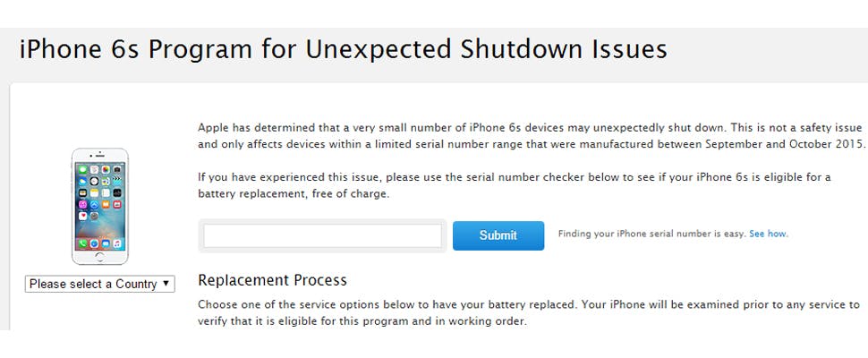Click the pink iTunes Store icon on the iPhone
Screen dimensions: 868x358
(x=83, y=204)
